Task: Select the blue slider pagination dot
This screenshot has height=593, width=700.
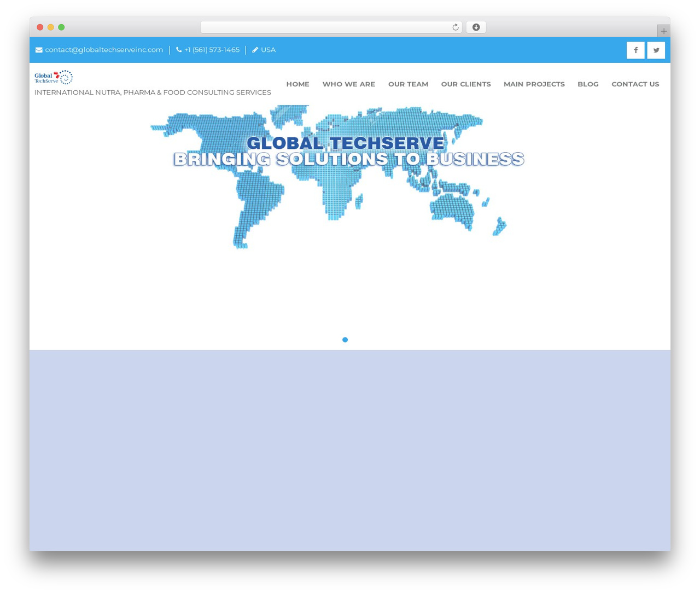Action: 345,340
